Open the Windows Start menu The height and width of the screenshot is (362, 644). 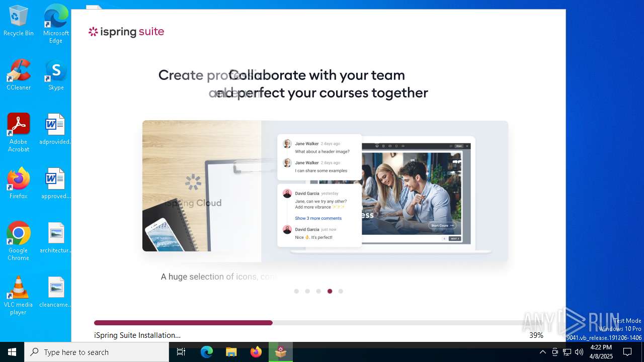coord(12,352)
